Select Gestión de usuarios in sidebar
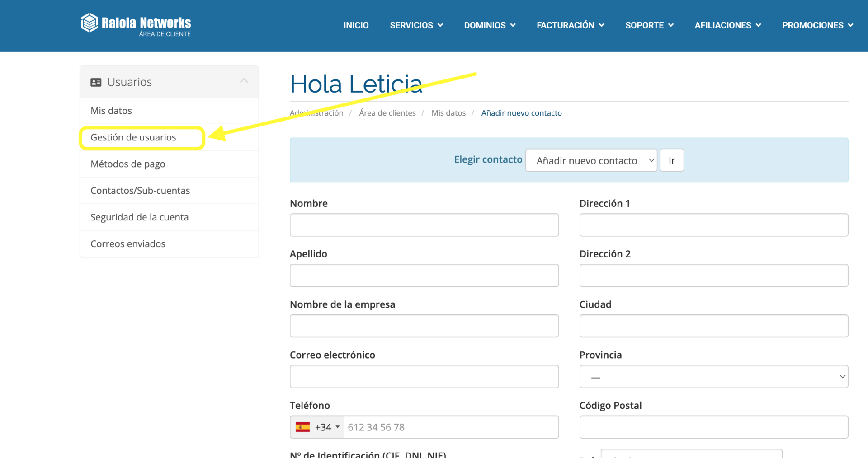The image size is (868, 458). 133,137
